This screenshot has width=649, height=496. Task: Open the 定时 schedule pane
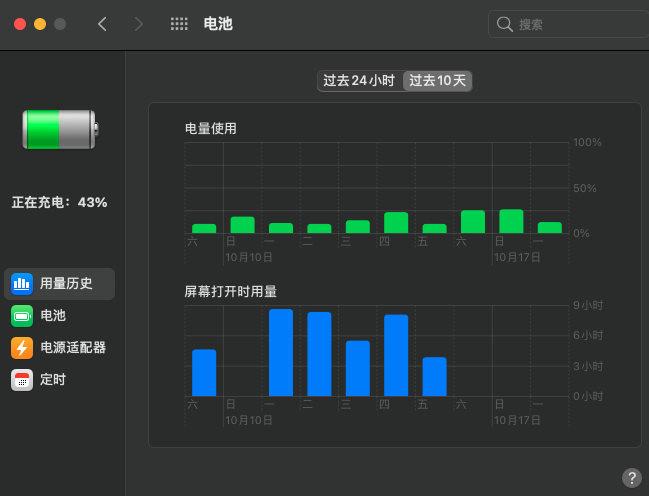53,380
